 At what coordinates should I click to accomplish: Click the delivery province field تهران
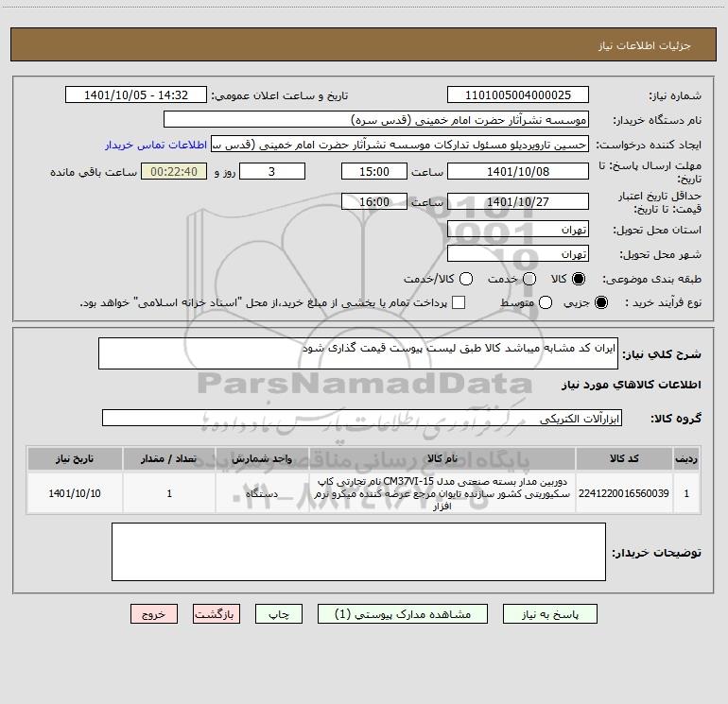518,229
